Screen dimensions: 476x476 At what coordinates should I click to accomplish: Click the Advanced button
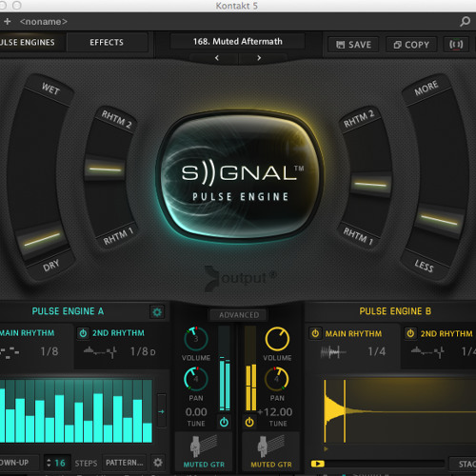tap(239, 315)
